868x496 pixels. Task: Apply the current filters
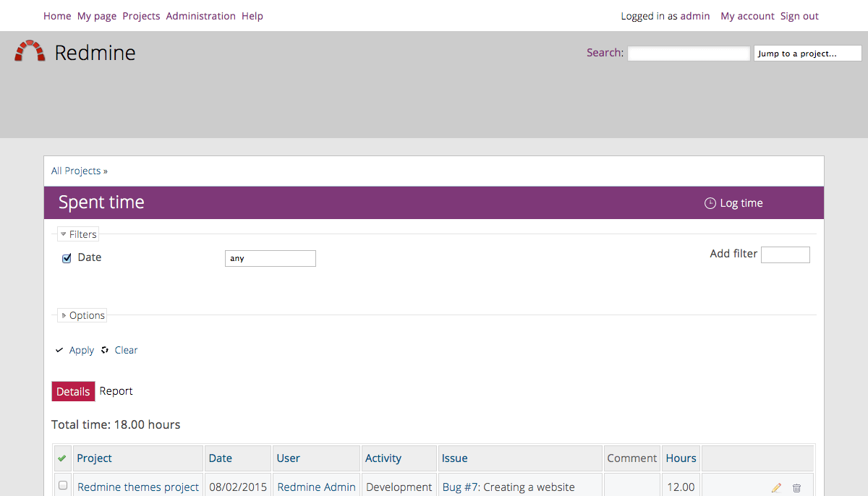[82, 350]
